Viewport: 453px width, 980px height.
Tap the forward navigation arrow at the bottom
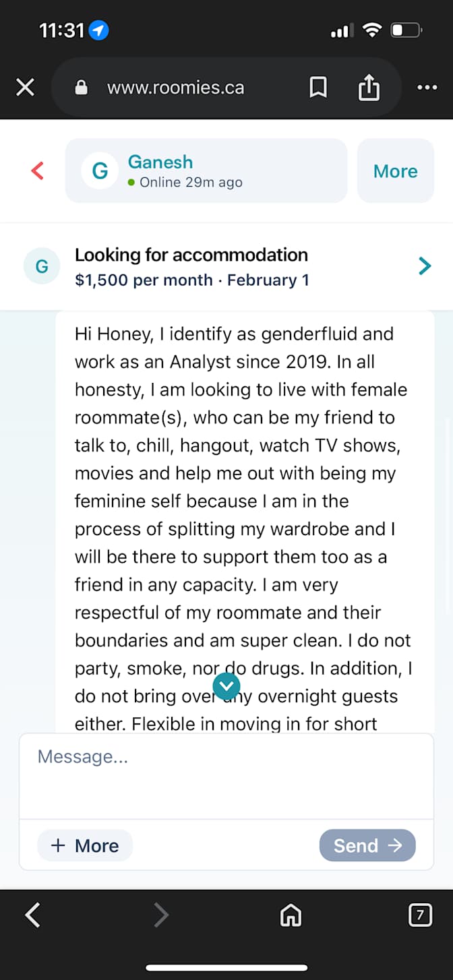point(161,915)
